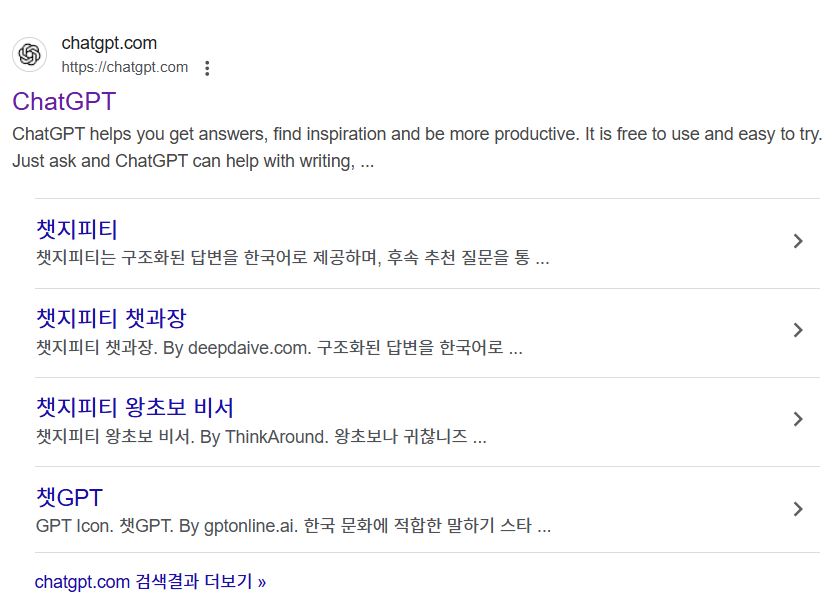Click the chatgpt.com 검색결과 더보기 link

[148, 581]
